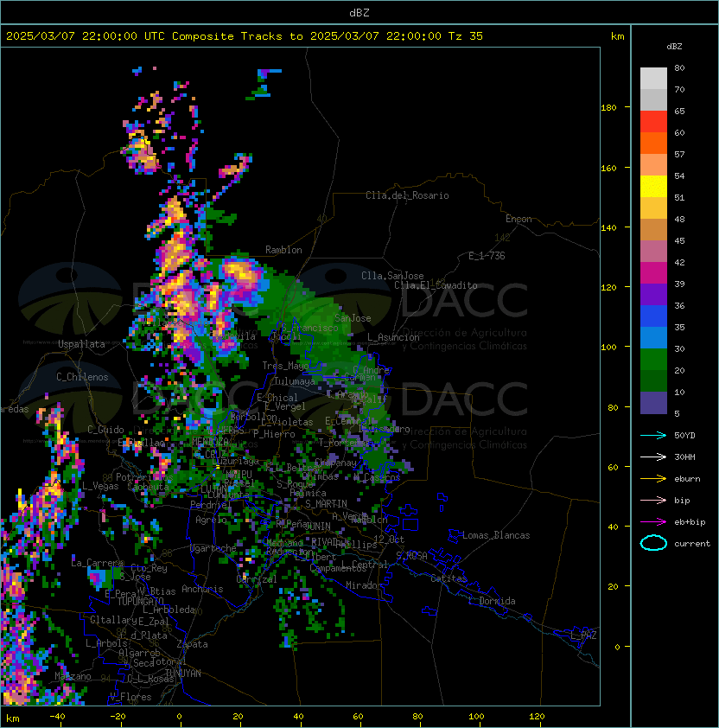This screenshot has height=728, width=719.
Task: Click the Agrelo map label
Action: click(211, 520)
